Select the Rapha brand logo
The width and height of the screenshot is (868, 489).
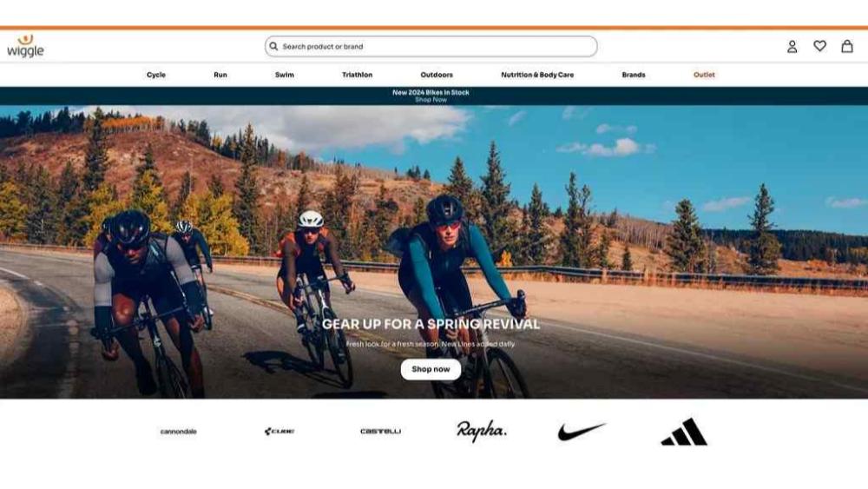(481, 431)
